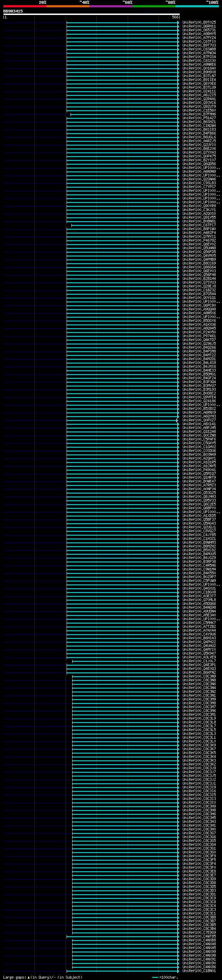Select the UniRef100_A8X141 entry

pyautogui.click(x=199, y=424)
